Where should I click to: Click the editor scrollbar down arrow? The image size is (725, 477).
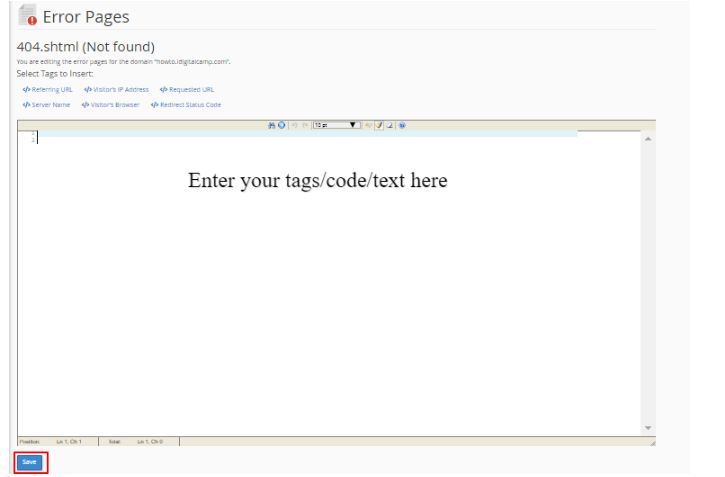(648, 428)
